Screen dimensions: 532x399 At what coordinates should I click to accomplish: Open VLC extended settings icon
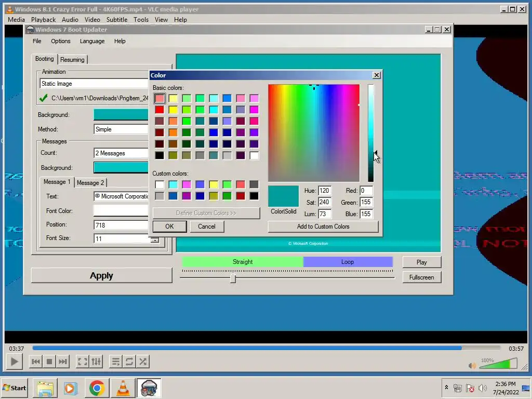pos(96,362)
